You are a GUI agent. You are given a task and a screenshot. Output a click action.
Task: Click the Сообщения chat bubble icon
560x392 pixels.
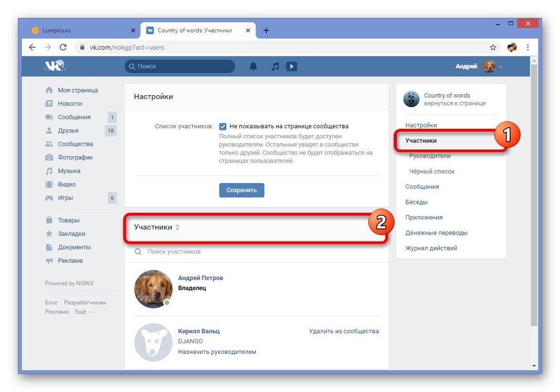(x=49, y=117)
